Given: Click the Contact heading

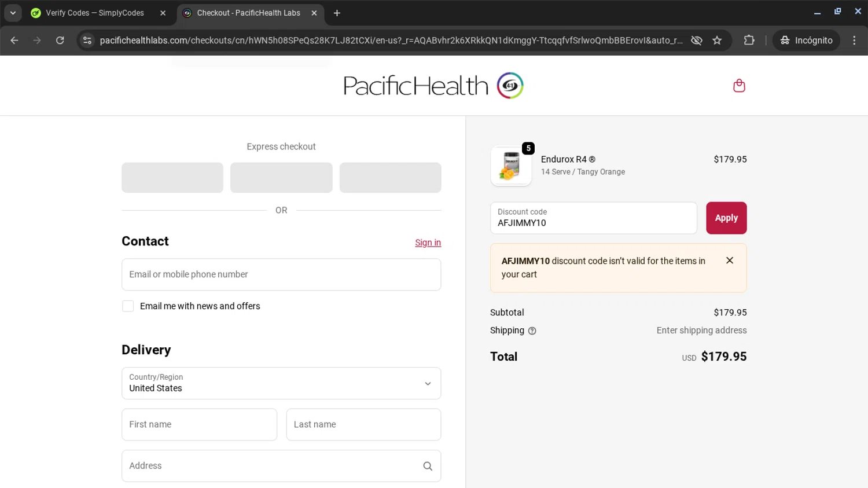Looking at the screenshot, I should 145,241.
